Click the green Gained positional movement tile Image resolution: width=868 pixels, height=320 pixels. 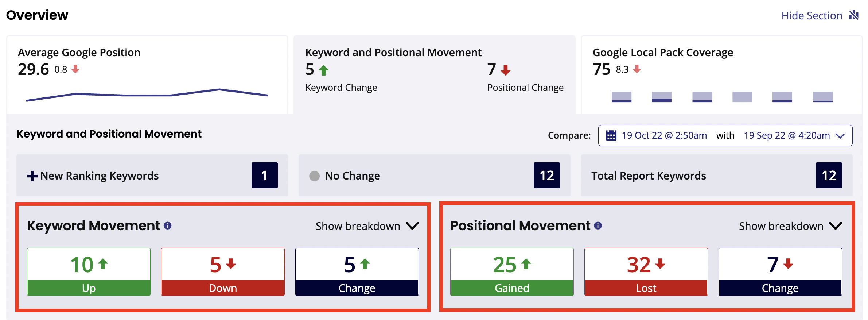[512, 272]
